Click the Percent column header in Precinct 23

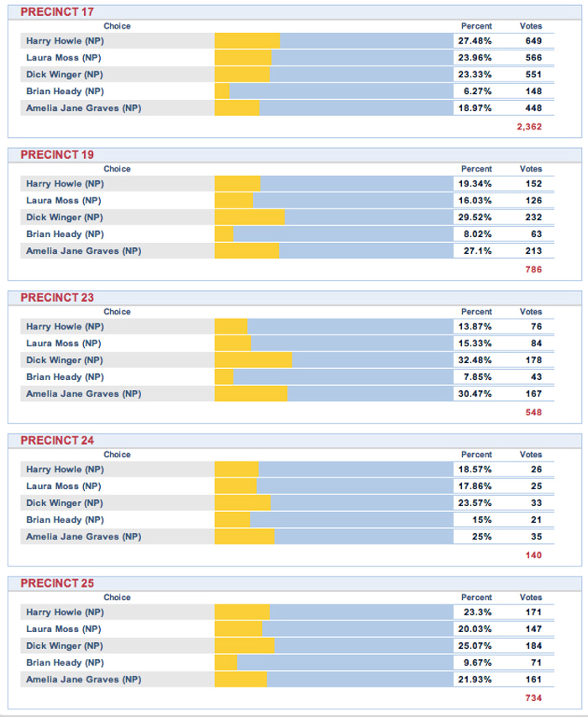[476, 312]
